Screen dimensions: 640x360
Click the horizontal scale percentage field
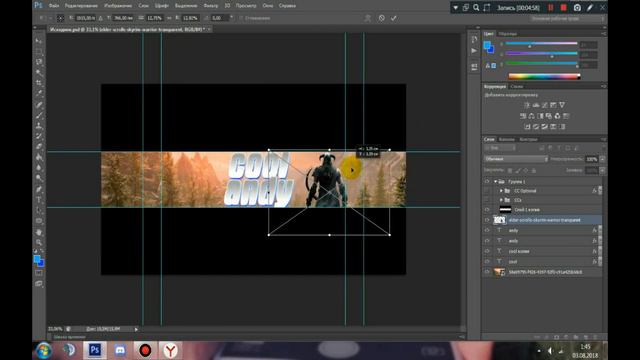point(155,18)
